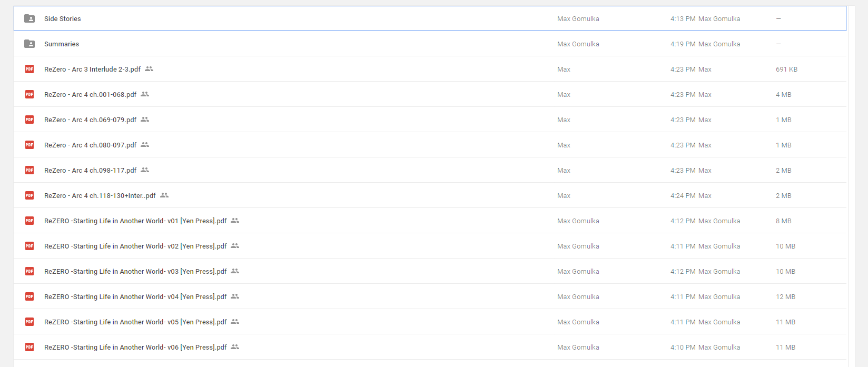Image resolution: width=868 pixels, height=367 pixels.
Task: Open the Side Stories shared folder icon
Action: coord(29,18)
